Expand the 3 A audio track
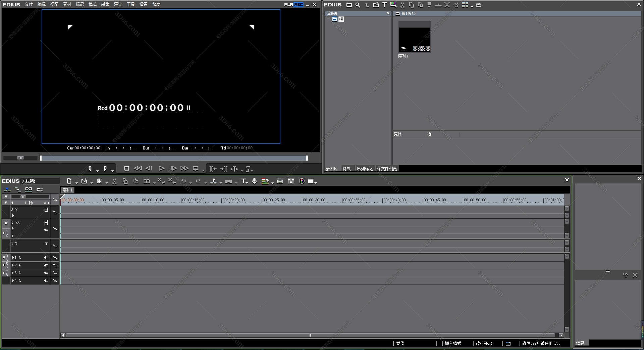The image size is (644, 350). pyautogui.click(x=13, y=273)
